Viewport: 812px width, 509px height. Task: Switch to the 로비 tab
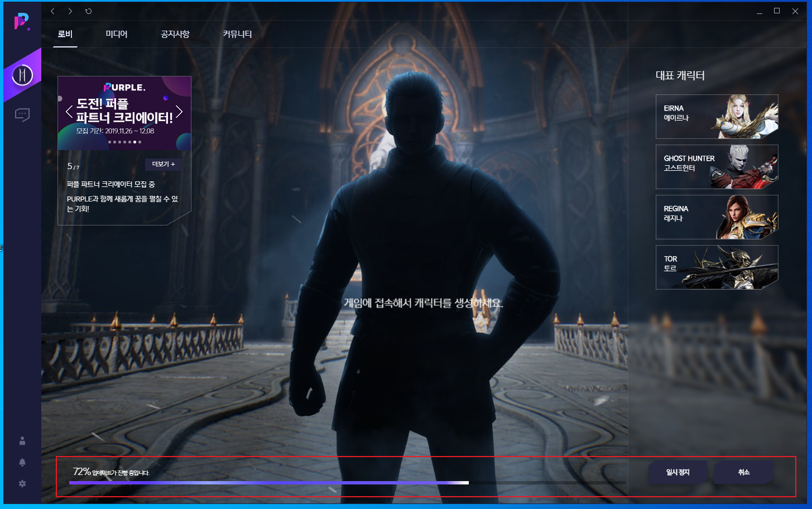point(65,34)
